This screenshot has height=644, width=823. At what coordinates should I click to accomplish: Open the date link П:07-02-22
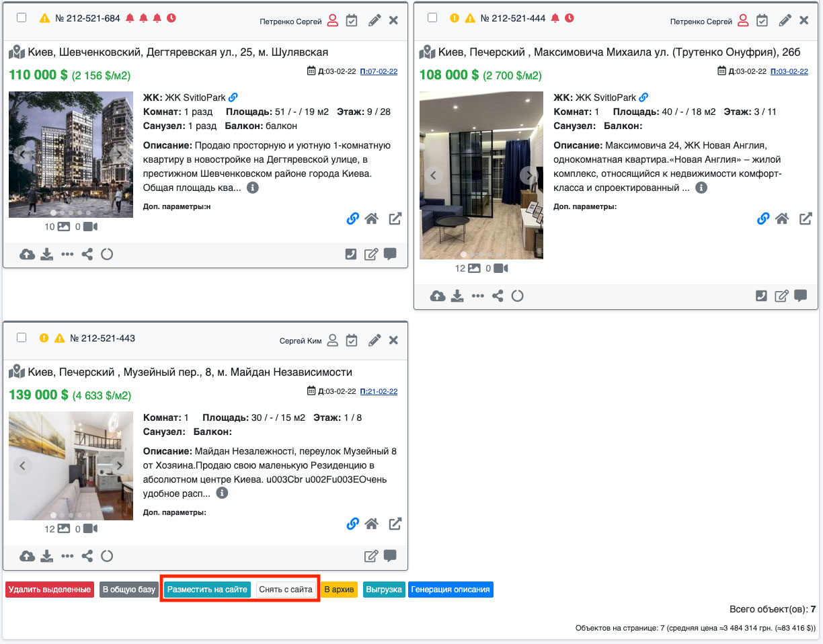pos(379,71)
